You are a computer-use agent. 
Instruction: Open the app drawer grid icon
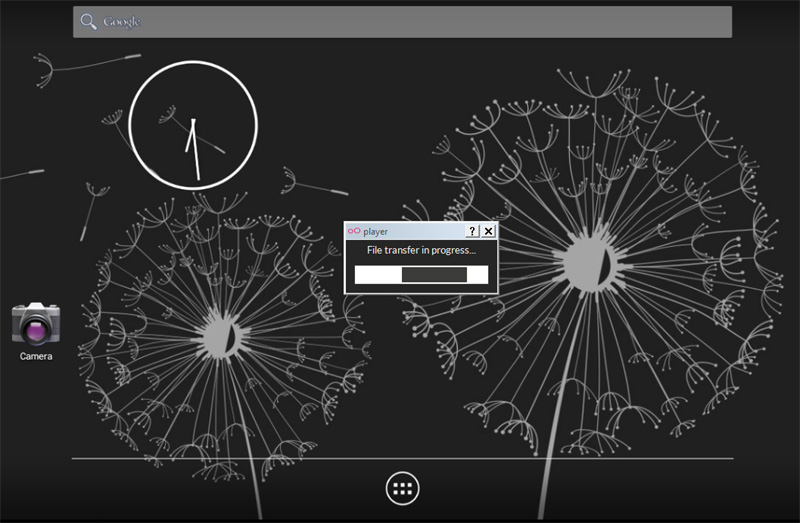pyautogui.click(x=403, y=488)
